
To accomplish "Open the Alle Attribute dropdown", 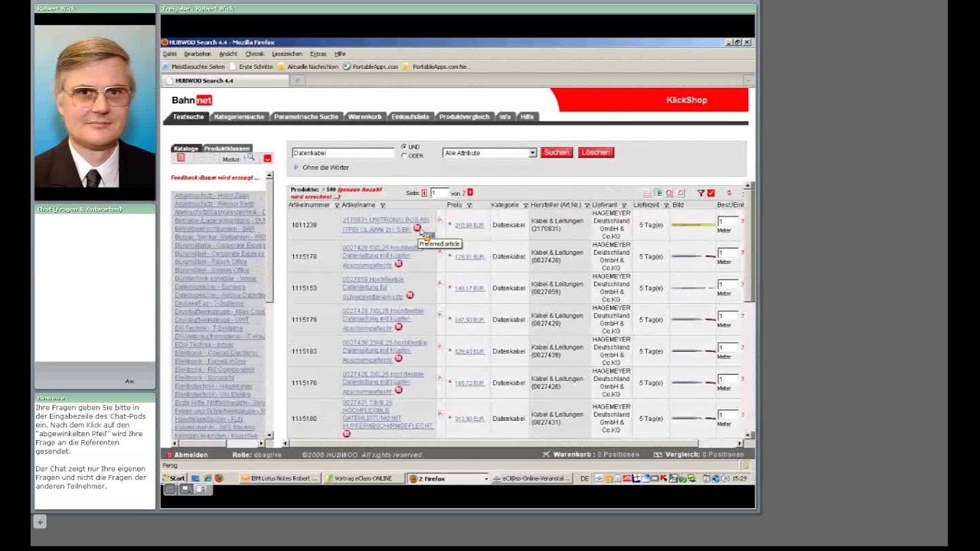I will 489,153.
